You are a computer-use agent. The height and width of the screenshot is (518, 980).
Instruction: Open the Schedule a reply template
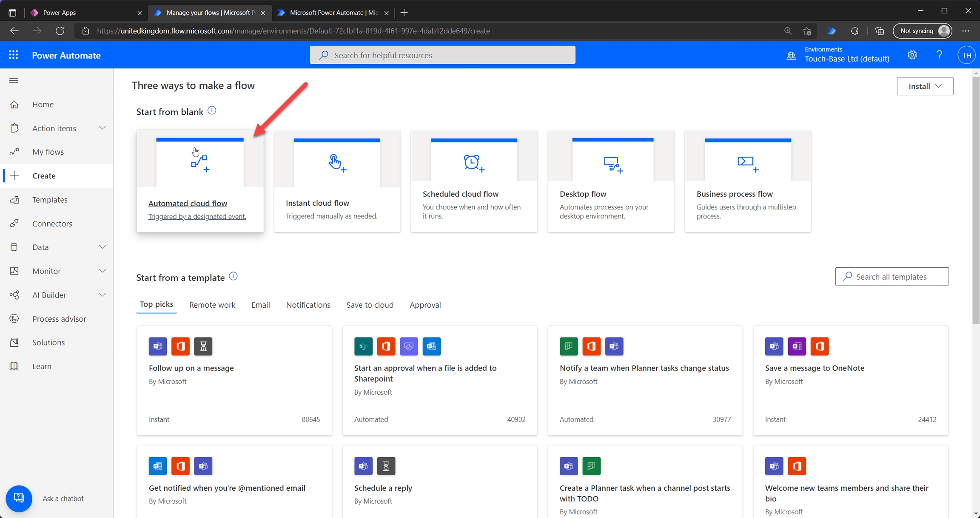pyautogui.click(x=383, y=488)
